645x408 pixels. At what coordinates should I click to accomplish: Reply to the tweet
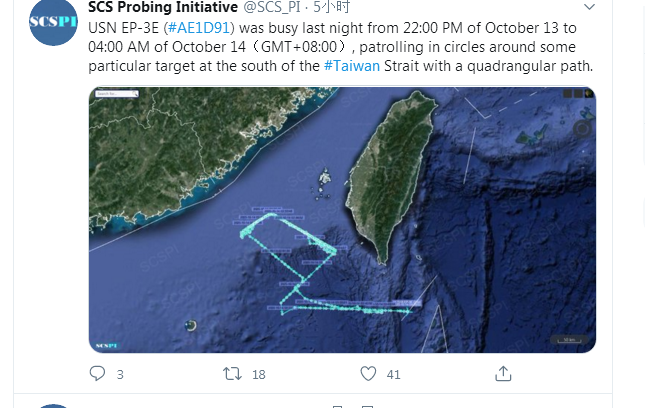coord(97,374)
